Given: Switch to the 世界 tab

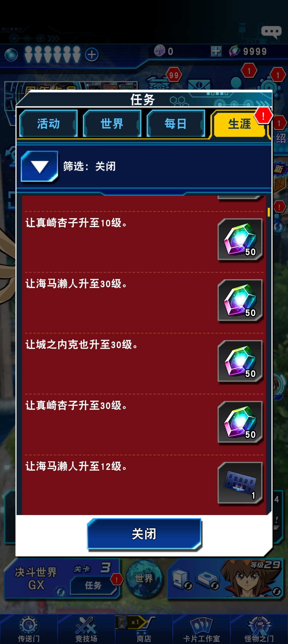Looking at the screenshot, I should (x=112, y=124).
